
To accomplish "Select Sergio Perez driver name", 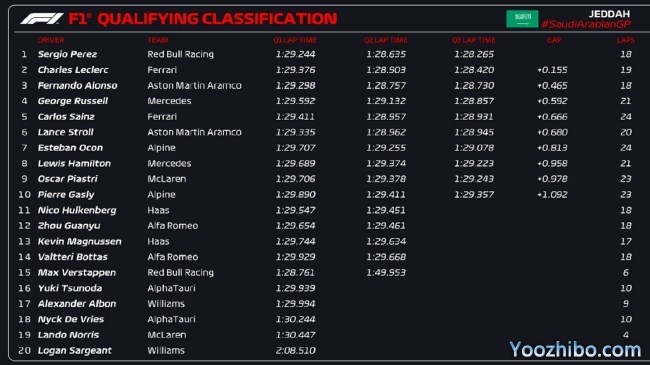I will (67, 54).
